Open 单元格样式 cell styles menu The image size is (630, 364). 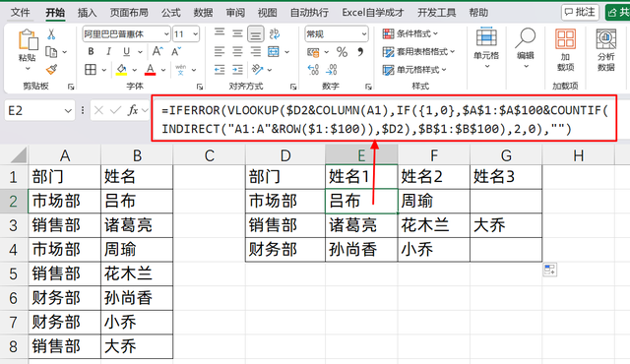(414, 70)
